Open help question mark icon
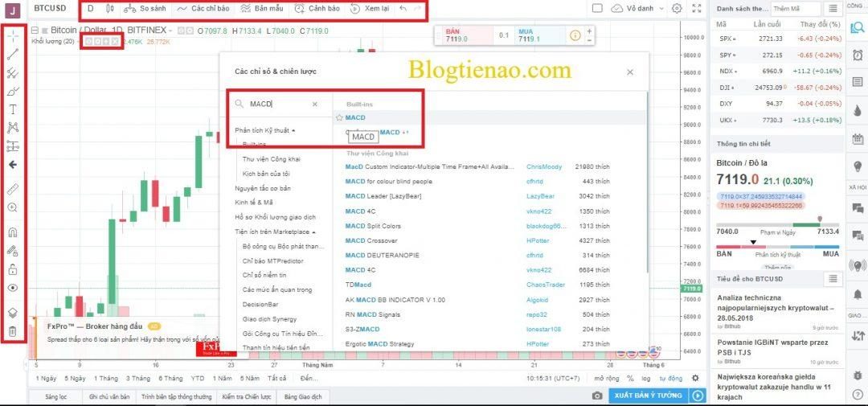 click(x=858, y=395)
